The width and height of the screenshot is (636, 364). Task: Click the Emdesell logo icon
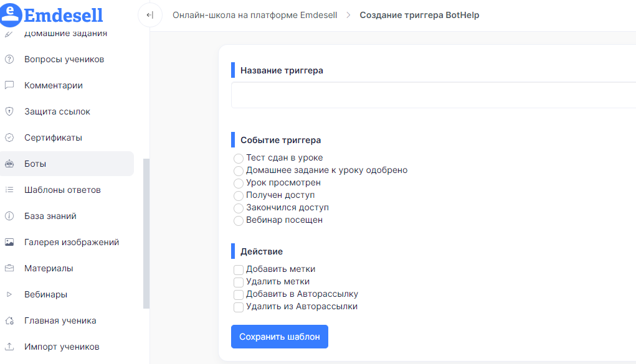click(x=11, y=15)
